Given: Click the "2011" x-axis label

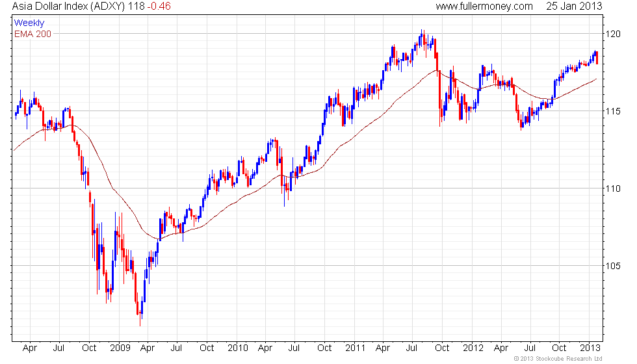Looking at the screenshot, I should point(355,348).
